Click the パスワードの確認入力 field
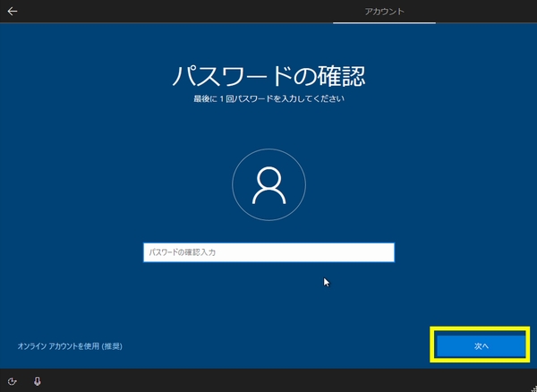The image size is (537, 392). [x=268, y=252]
